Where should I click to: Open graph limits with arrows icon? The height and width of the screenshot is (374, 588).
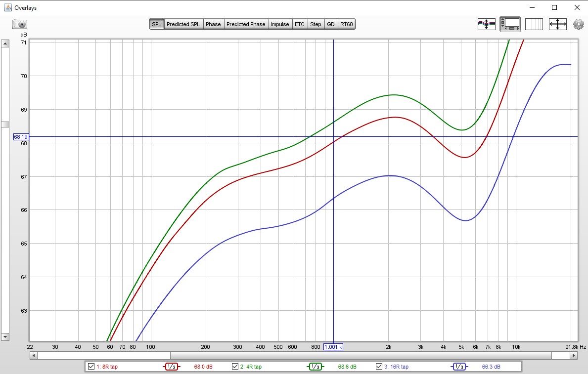click(557, 24)
